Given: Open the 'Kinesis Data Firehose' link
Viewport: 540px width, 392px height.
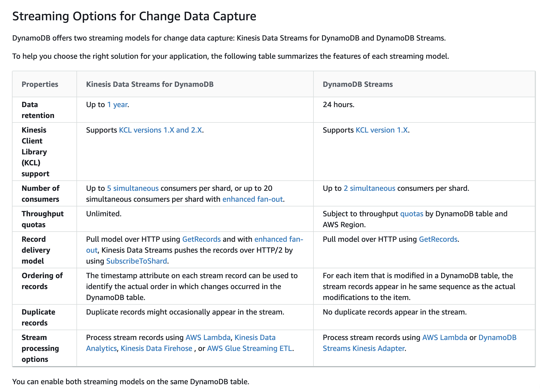Looking at the screenshot, I should click(156, 348).
